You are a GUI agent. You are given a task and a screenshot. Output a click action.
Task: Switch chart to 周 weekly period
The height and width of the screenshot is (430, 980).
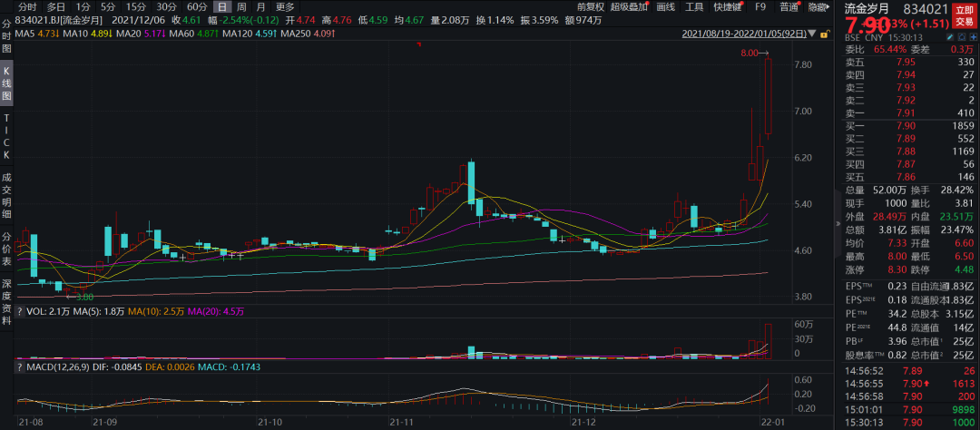(240, 6)
